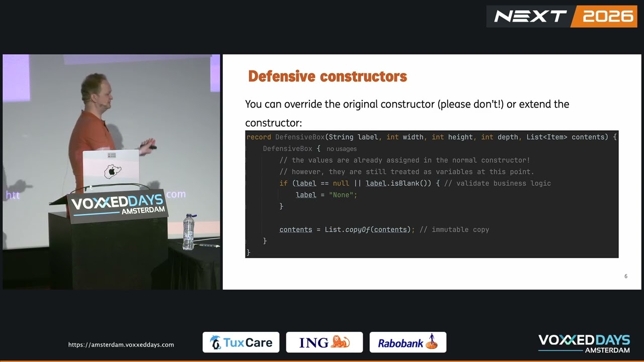Click the comment 'values are already assigned'
The width and height of the screenshot is (644, 362).
coord(405,160)
